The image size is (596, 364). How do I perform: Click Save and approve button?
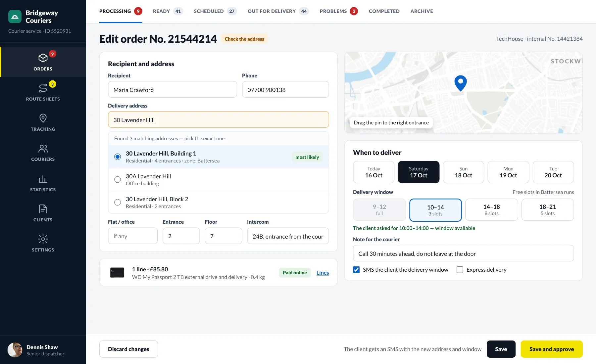552,349
